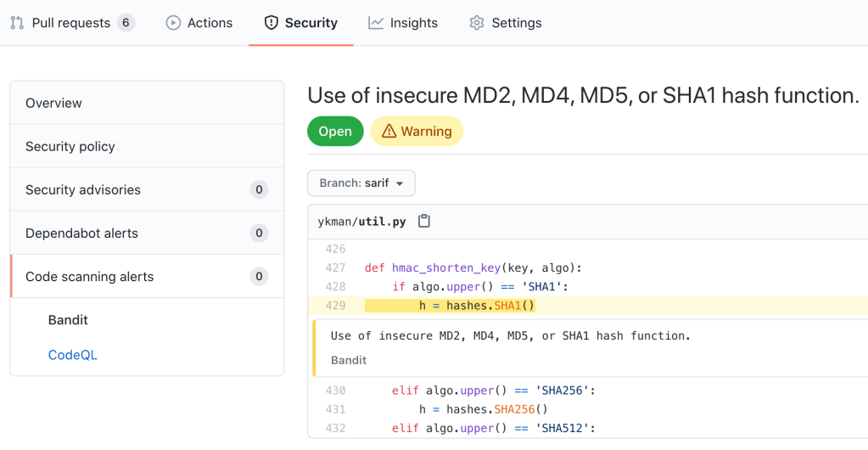Open Dependabot alerts in the sidebar
Viewport: 868px width, 450px height.
(x=81, y=233)
